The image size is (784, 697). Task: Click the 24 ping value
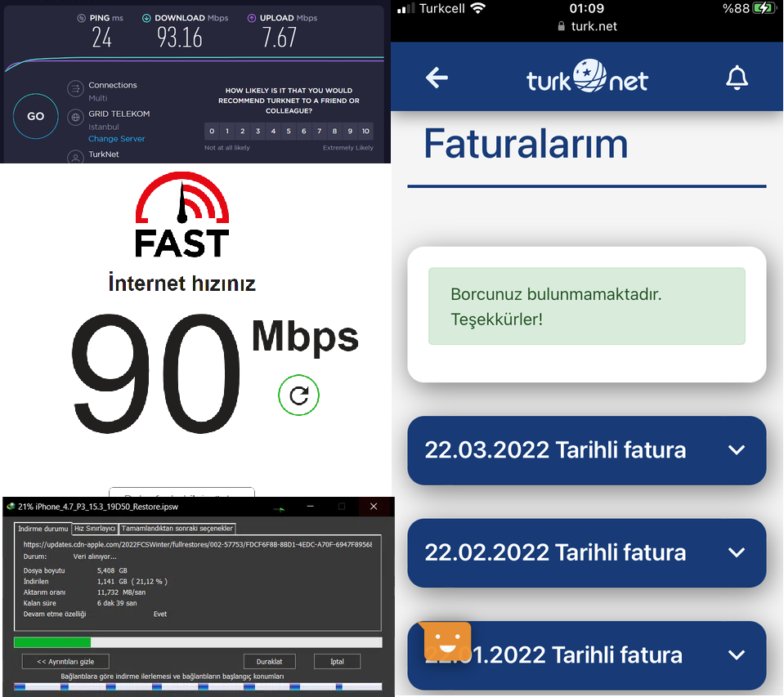click(101, 38)
